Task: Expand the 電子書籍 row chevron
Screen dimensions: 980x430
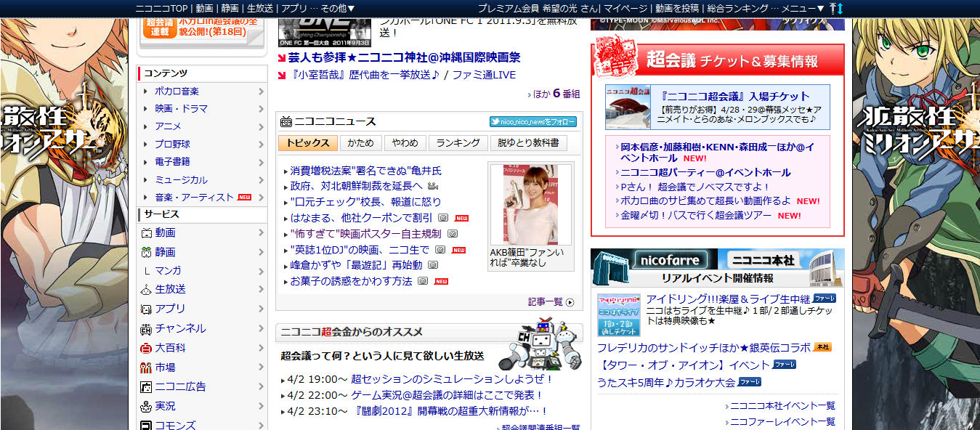Action: [261, 162]
